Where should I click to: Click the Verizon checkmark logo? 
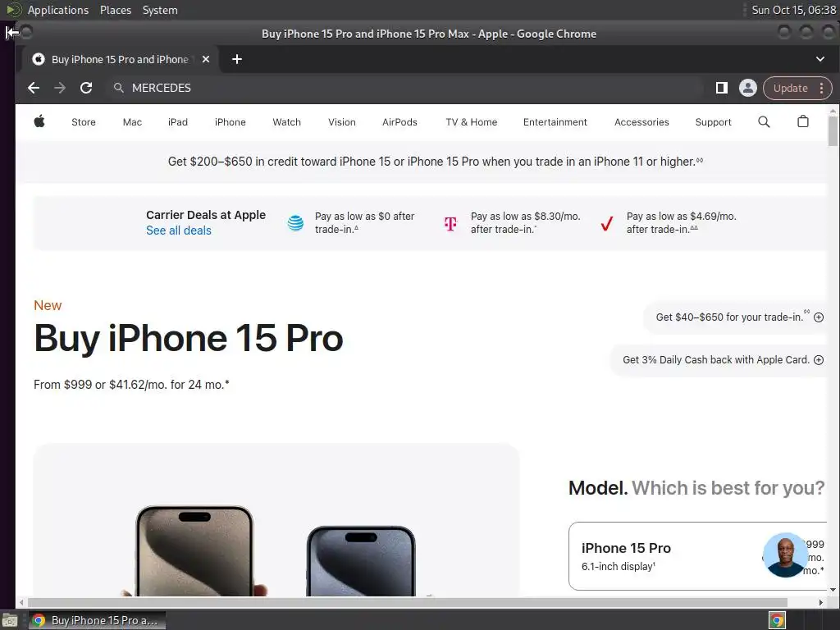click(x=606, y=223)
